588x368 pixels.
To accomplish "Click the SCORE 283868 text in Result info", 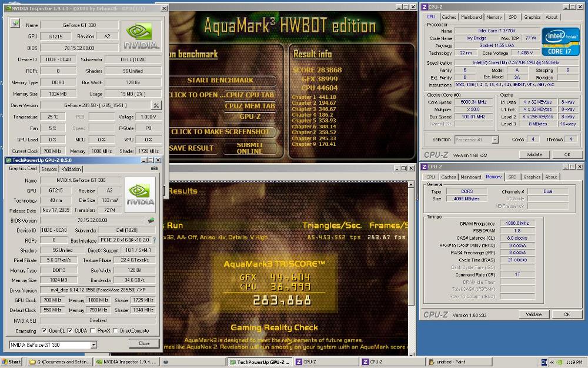I will tap(317, 70).
